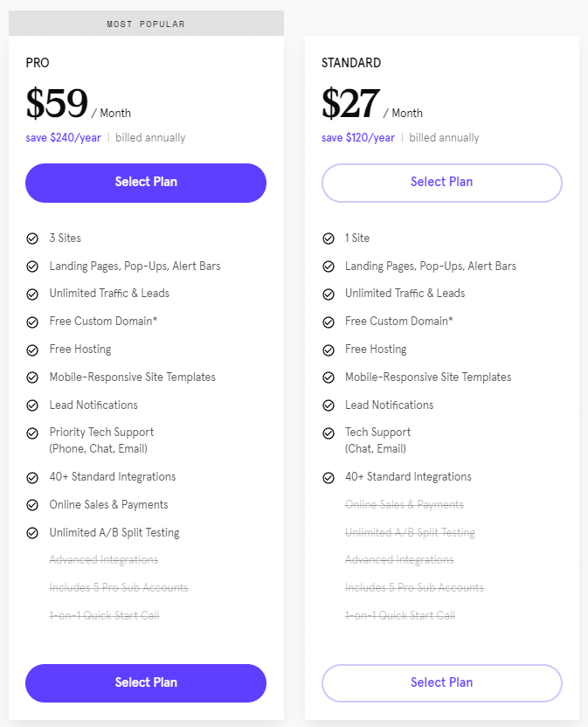Viewport: 588px width, 727px height.
Task: Click the STANDARD plan heading
Action: point(351,63)
